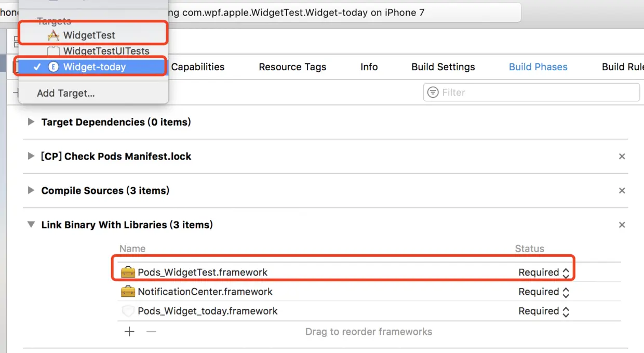This screenshot has height=353, width=644.
Task: Focus the Filter search field
Action: click(531, 92)
